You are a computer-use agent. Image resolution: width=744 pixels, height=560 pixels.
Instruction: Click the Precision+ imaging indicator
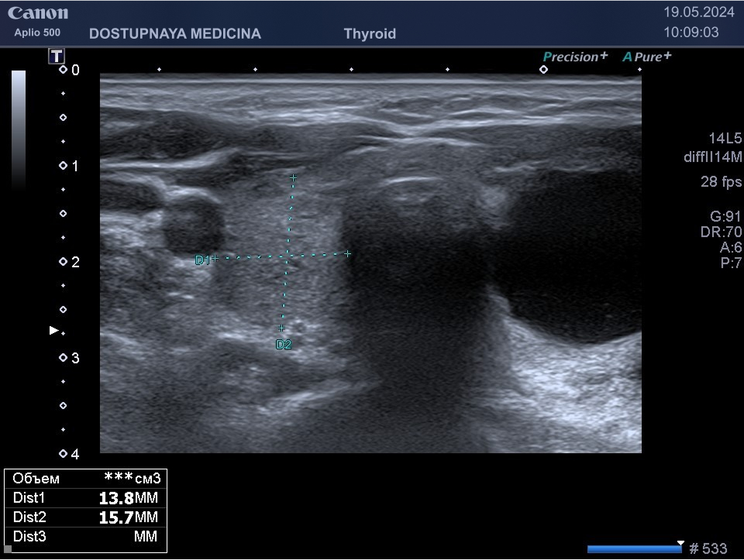tap(575, 57)
